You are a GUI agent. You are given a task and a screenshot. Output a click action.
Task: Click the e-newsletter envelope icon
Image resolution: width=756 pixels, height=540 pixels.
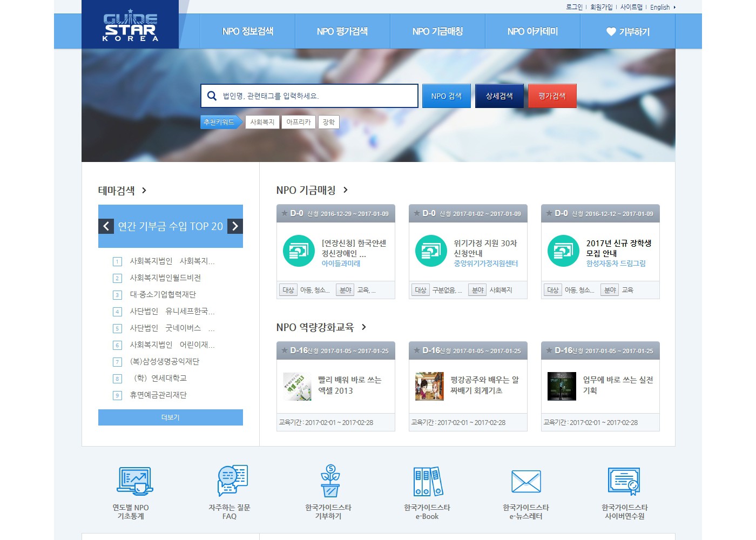526,481
